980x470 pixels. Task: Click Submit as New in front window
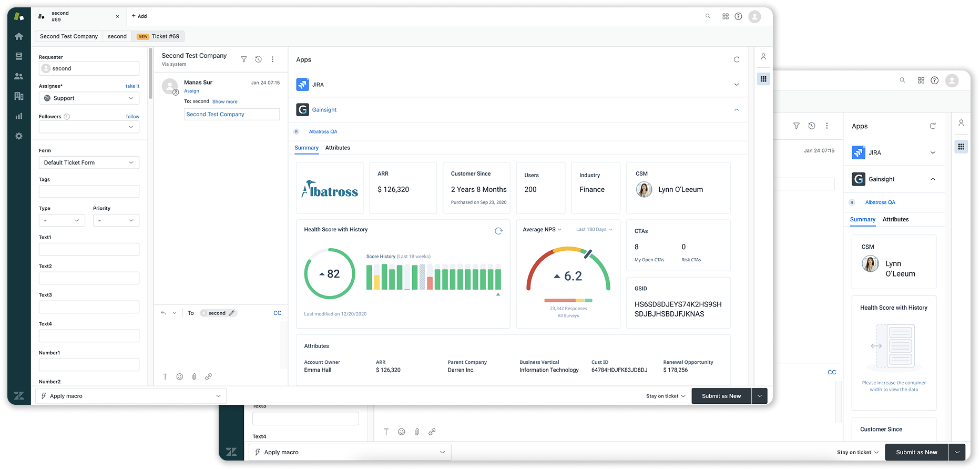[721, 396]
